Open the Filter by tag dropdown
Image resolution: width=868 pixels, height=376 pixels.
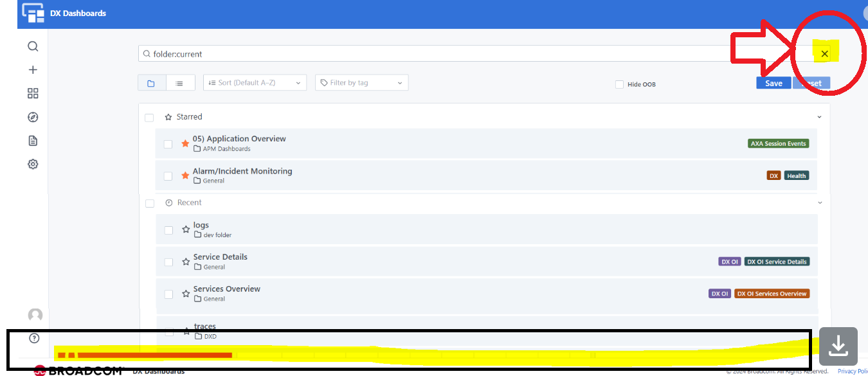point(362,83)
